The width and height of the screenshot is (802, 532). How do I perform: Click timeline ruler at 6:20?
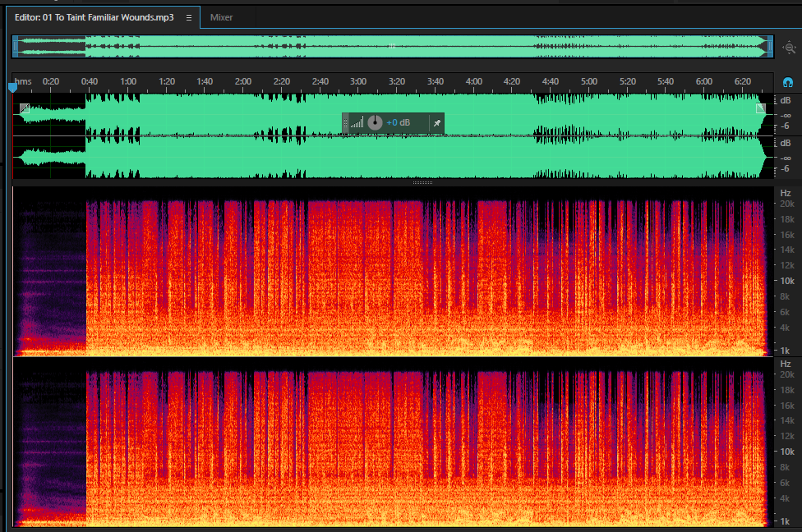(743, 82)
